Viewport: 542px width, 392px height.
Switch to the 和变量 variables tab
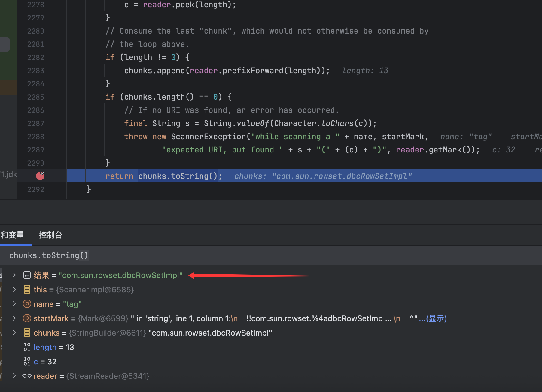(x=13, y=235)
